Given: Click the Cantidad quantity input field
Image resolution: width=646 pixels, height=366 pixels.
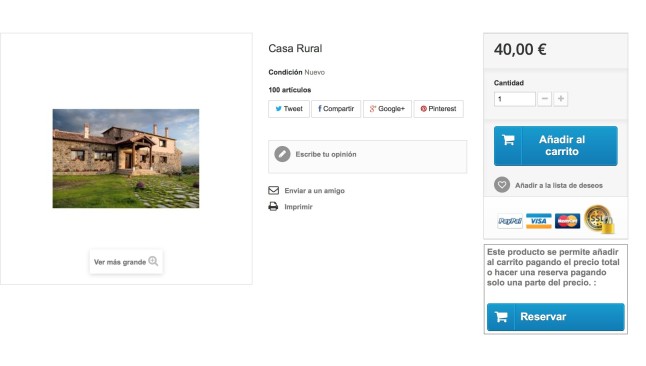Looking at the screenshot, I should click(x=515, y=99).
